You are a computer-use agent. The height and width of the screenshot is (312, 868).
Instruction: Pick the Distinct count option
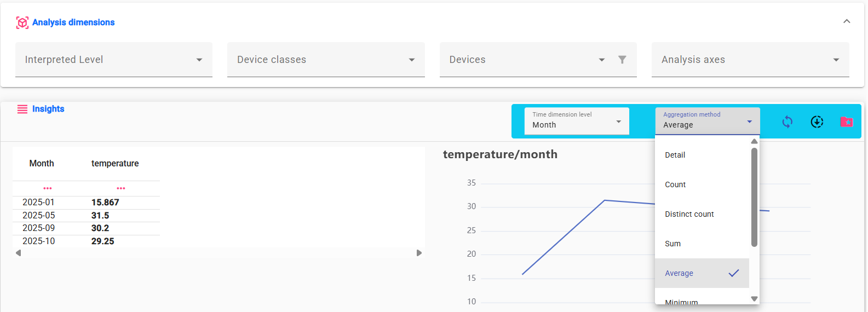(689, 214)
